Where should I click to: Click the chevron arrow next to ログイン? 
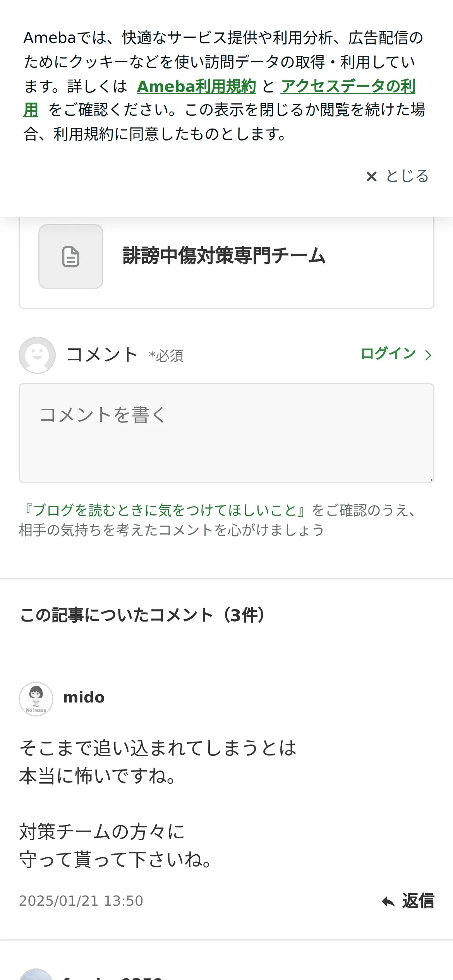pyautogui.click(x=428, y=355)
